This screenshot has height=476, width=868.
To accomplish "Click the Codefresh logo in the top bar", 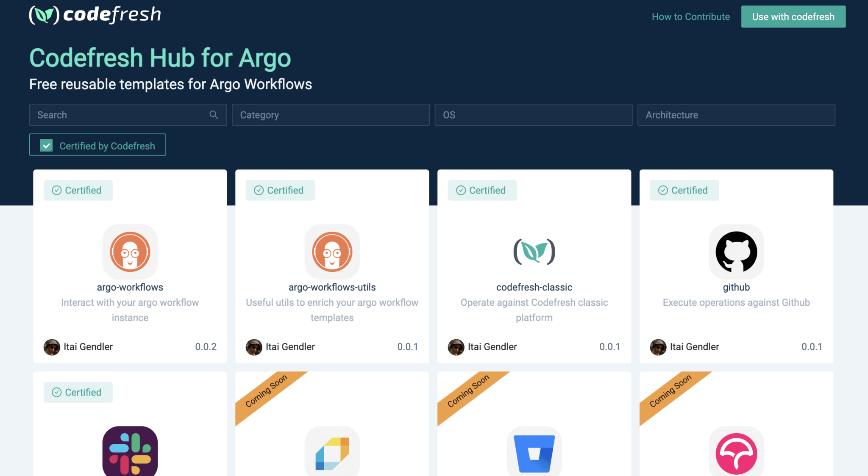I will click(94, 15).
